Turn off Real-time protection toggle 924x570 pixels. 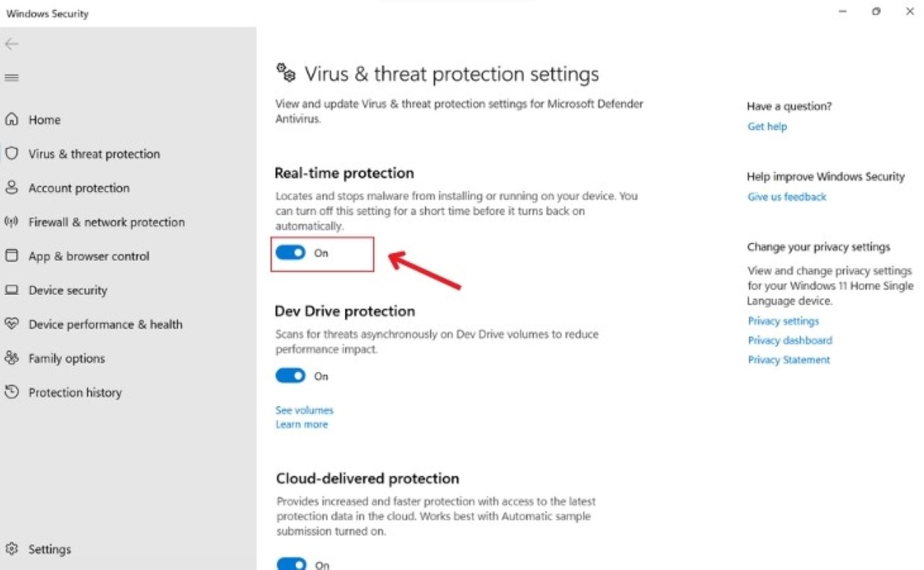[291, 253]
